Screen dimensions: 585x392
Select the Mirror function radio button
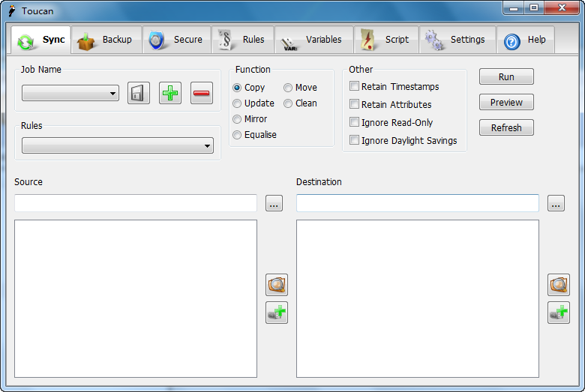coord(237,119)
